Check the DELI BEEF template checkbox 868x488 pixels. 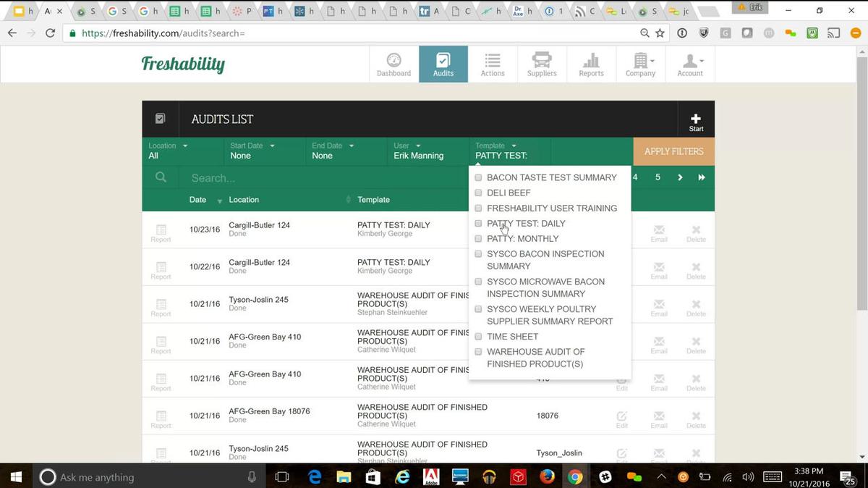point(478,193)
